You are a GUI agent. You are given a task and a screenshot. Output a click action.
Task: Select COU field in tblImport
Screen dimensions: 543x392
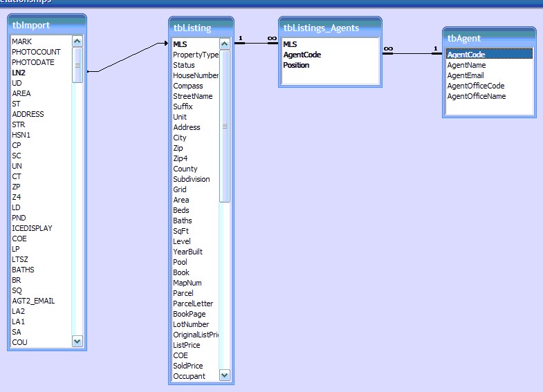20,342
